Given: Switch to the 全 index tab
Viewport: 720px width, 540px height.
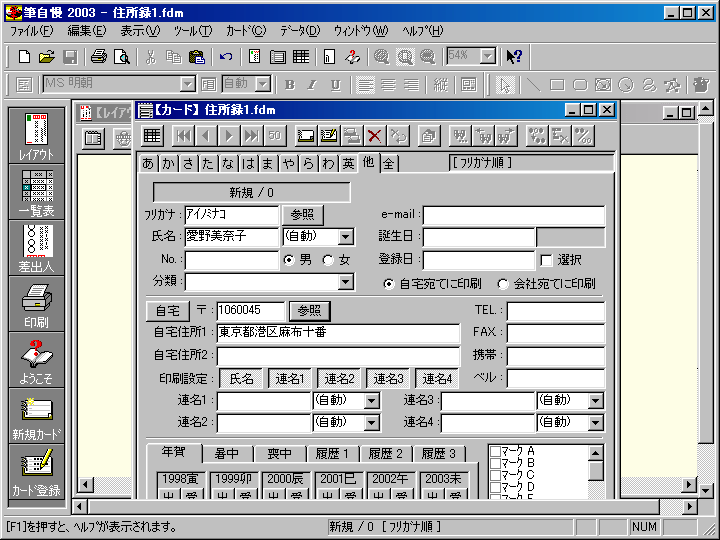Looking at the screenshot, I should [389, 163].
